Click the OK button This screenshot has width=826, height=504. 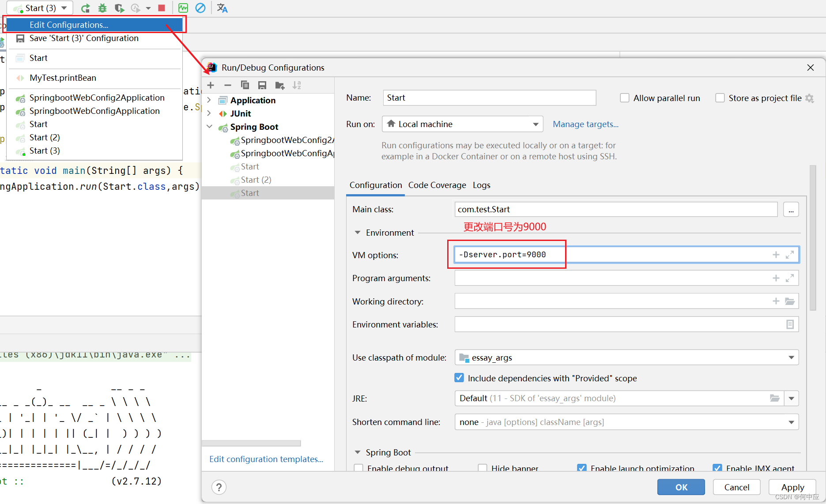coord(681,487)
